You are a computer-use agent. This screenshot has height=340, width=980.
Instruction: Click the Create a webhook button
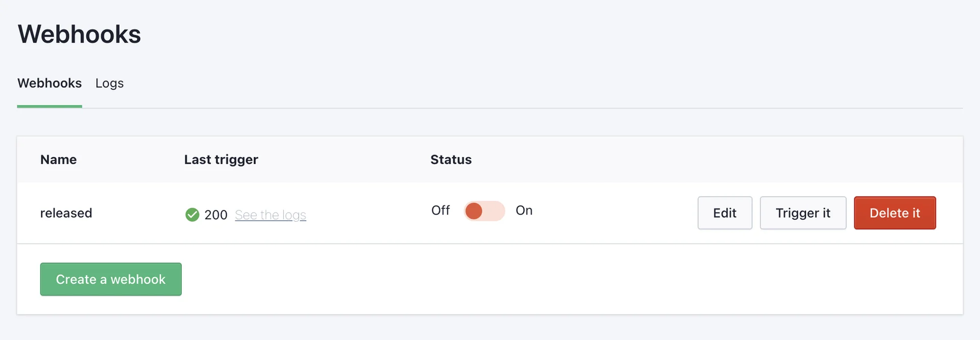point(111,279)
